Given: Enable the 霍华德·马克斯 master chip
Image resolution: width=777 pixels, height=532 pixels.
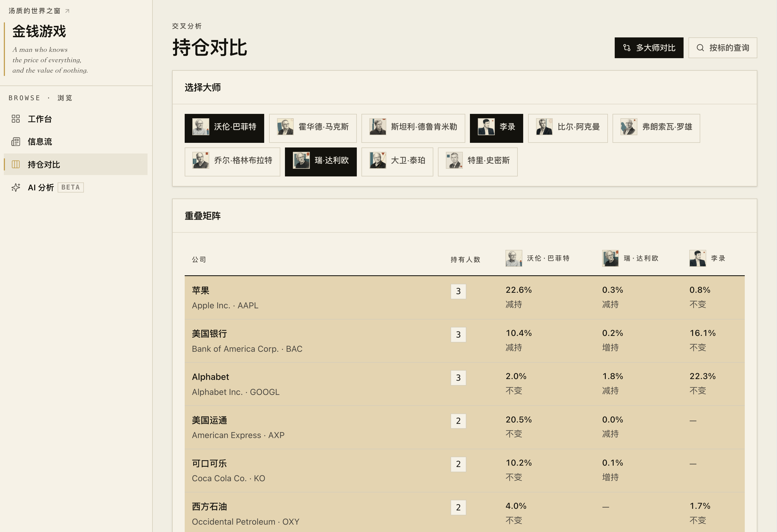Looking at the screenshot, I should pos(313,128).
